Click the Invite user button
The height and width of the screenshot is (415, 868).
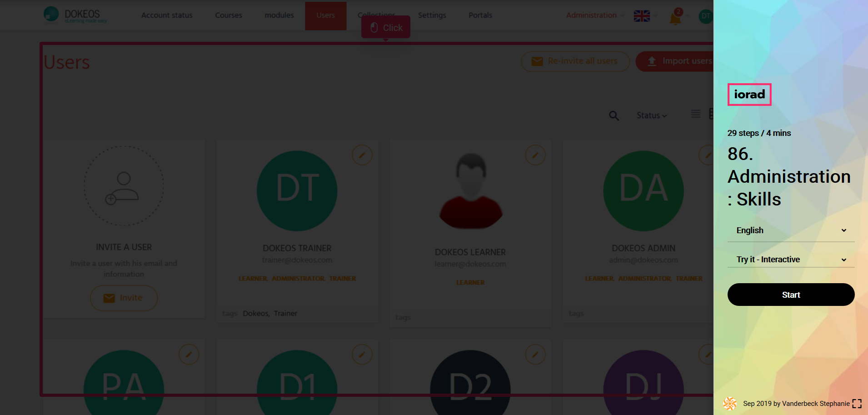pos(124,298)
